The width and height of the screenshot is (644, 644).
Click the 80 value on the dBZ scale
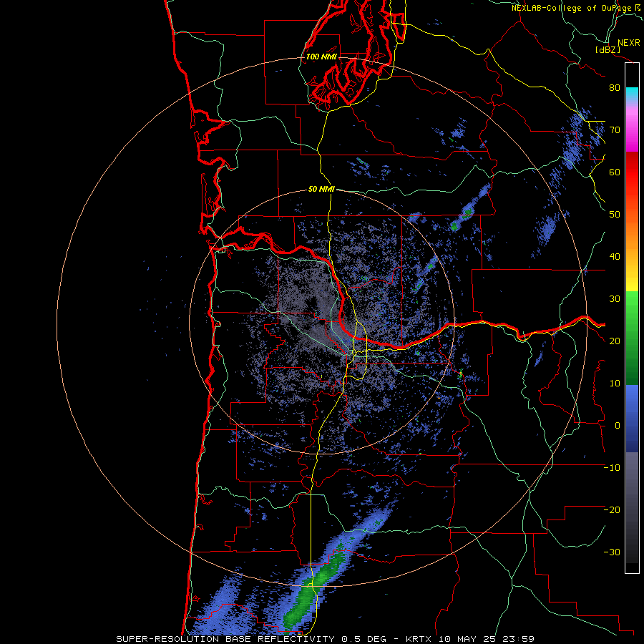coord(615,88)
